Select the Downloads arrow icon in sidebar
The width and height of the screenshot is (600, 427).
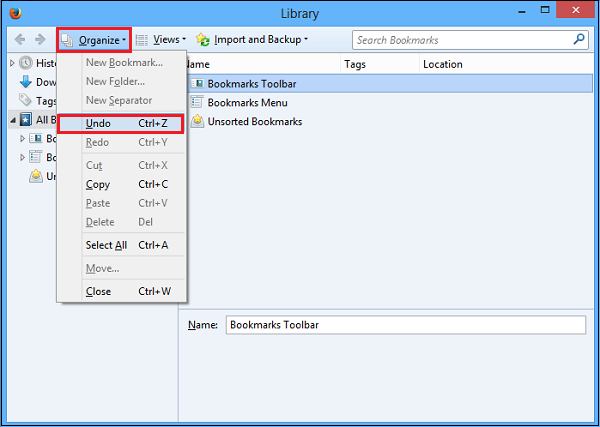26,81
